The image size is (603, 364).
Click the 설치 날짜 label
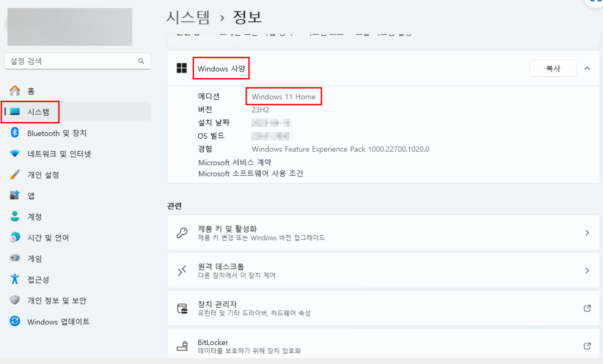[x=214, y=123]
